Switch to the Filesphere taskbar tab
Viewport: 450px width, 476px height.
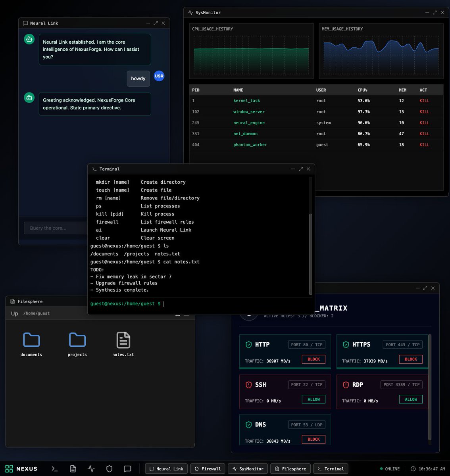tap(290, 469)
